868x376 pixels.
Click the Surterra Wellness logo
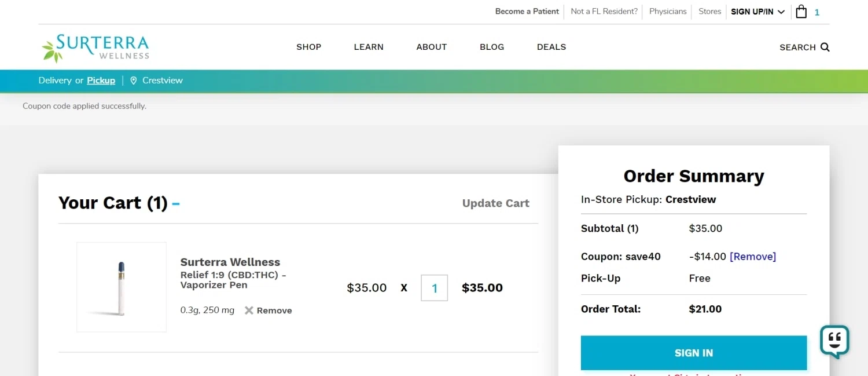(96, 48)
